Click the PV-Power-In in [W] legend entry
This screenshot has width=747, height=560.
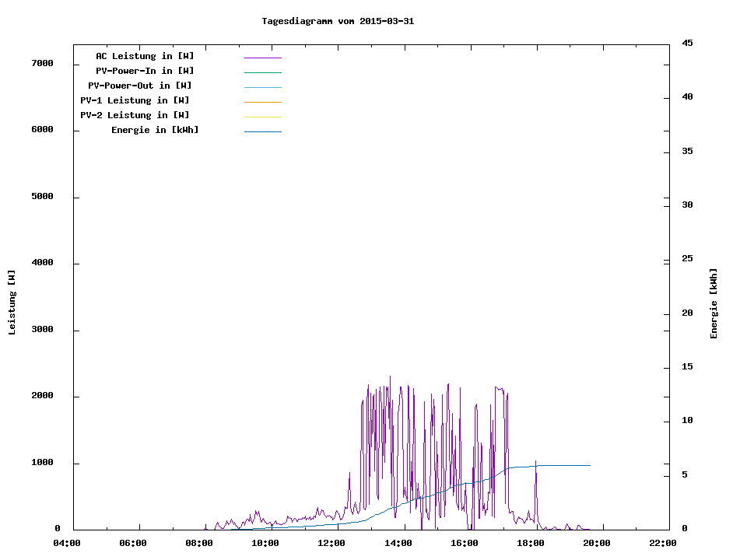[x=150, y=71]
